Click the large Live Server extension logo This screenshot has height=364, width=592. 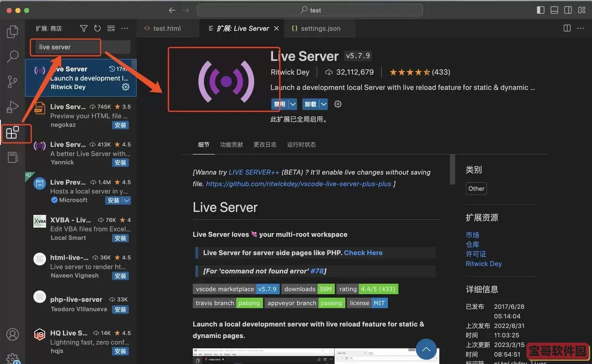point(226,81)
